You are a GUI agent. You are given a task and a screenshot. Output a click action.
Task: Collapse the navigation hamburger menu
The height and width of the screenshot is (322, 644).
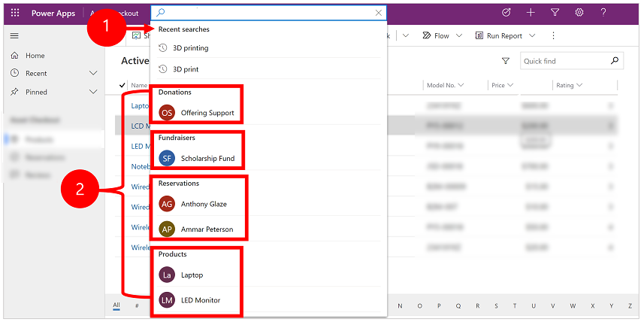coord(14,36)
